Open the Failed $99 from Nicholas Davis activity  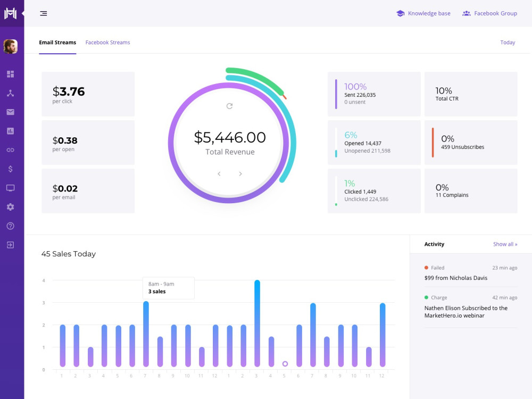point(471,273)
